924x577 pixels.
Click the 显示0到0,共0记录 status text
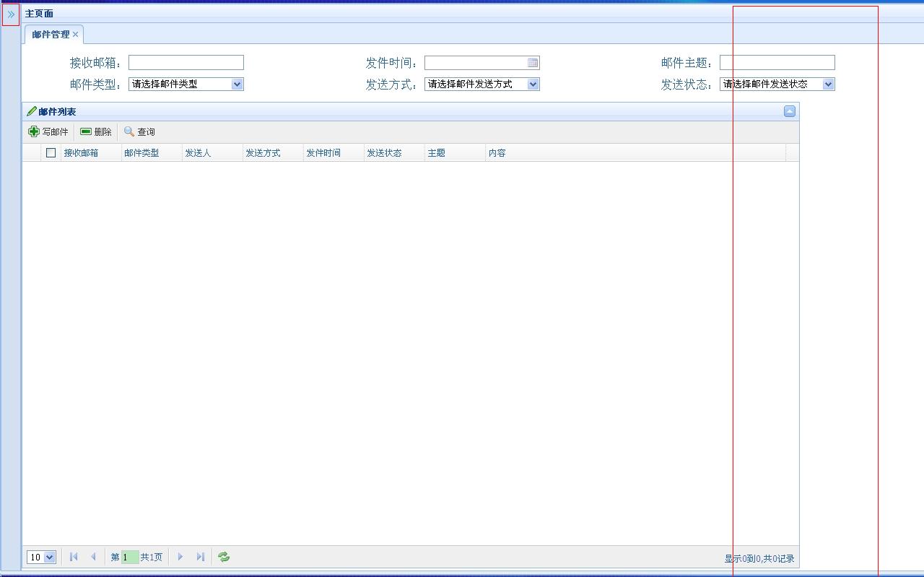[x=759, y=558]
